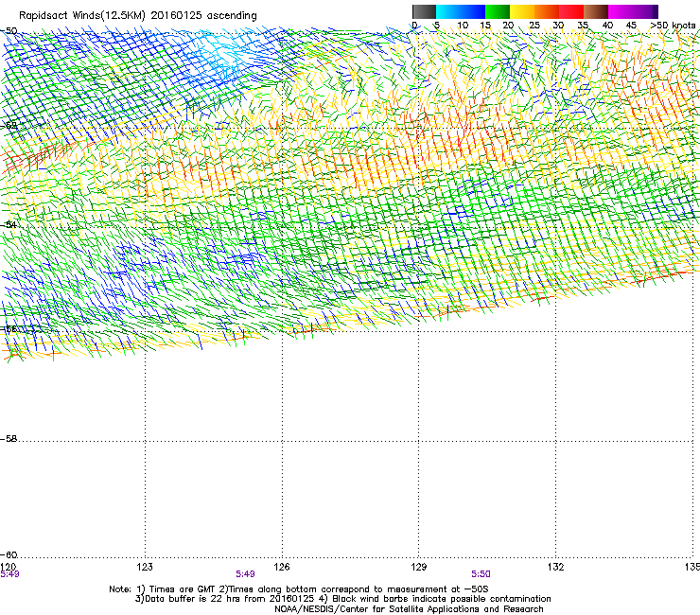The width and height of the screenshot is (700, 615).
Task: Click the NOAA/NESDIS credit line
Action: click(x=409, y=609)
